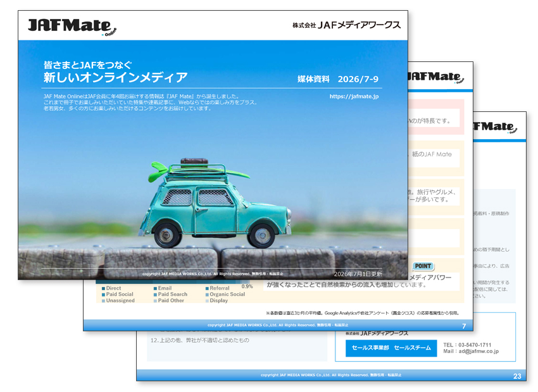This screenshot has width=538, height=392.
Task: Click item 12 上記の他、弊社が不適切と認めたもの
Action: pyautogui.click(x=199, y=340)
